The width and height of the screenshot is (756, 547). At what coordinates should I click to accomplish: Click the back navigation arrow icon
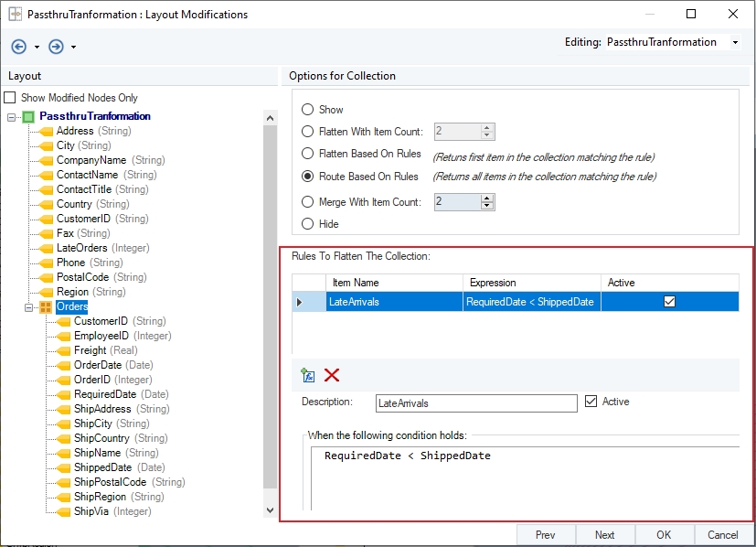click(19, 47)
